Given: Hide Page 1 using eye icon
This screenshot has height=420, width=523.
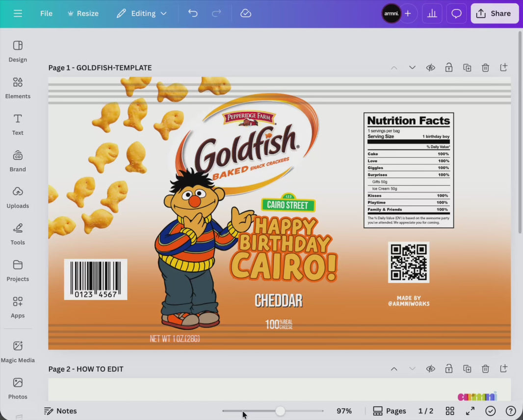Looking at the screenshot, I should click(x=430, y=68).
